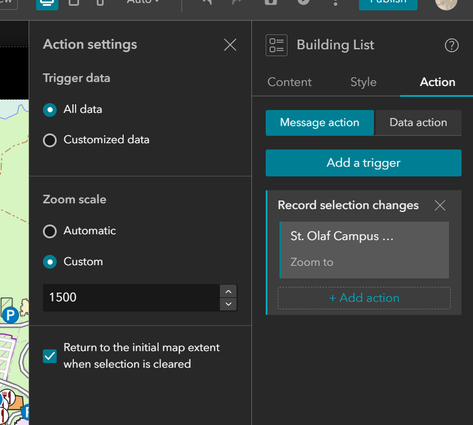Remove the Record selection changes trigger

[x=440, y=206]
